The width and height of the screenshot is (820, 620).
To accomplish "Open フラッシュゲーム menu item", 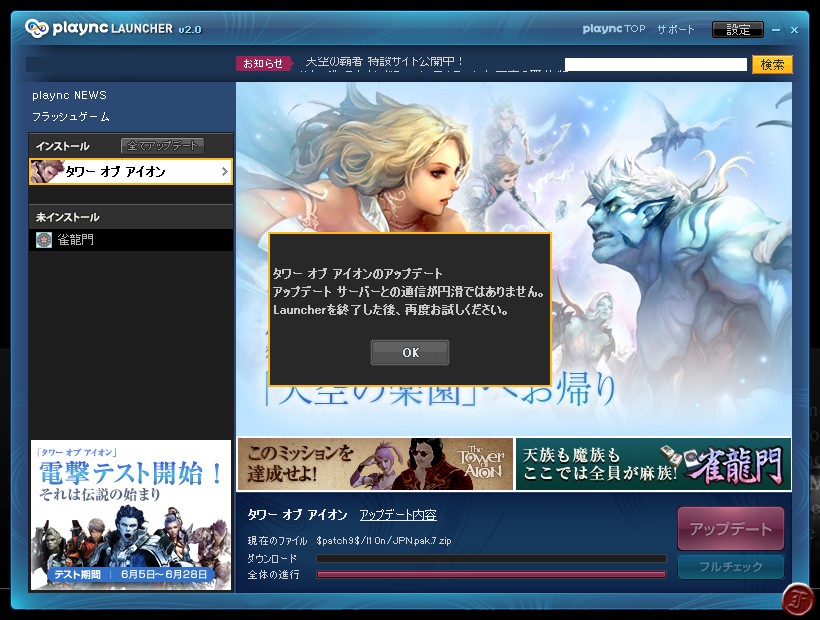I will pyautogui.click(x=71, y=117).
